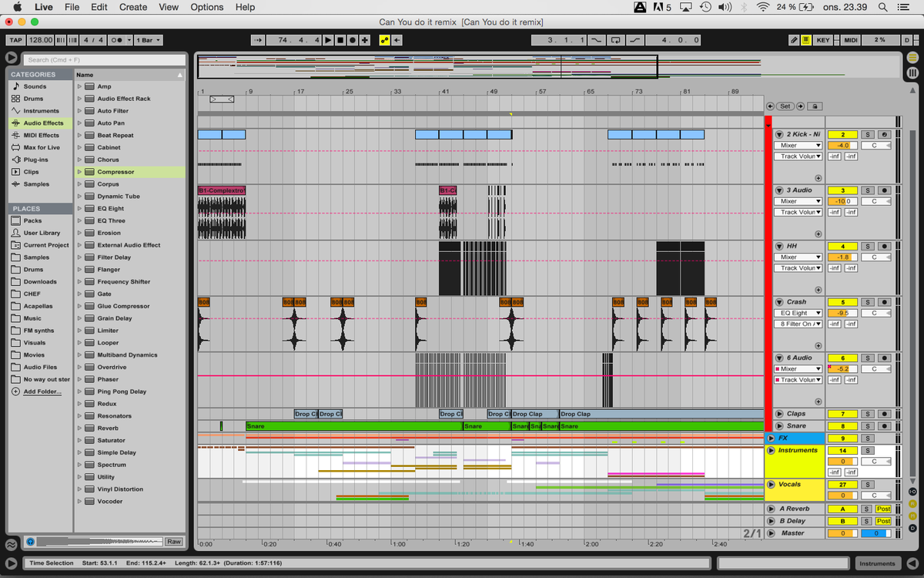Select the Drums category in browser
The height and width of the screenshot is (578, 924).
(34, 99)
